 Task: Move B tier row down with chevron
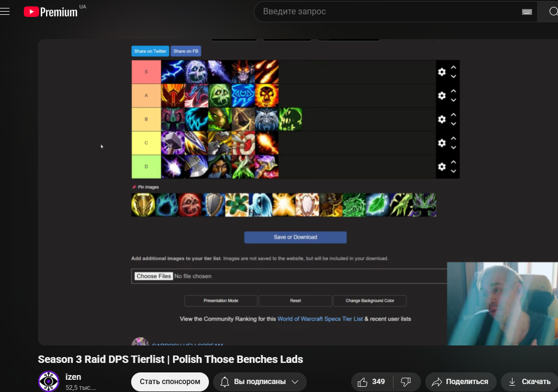[x=453, y=124]
